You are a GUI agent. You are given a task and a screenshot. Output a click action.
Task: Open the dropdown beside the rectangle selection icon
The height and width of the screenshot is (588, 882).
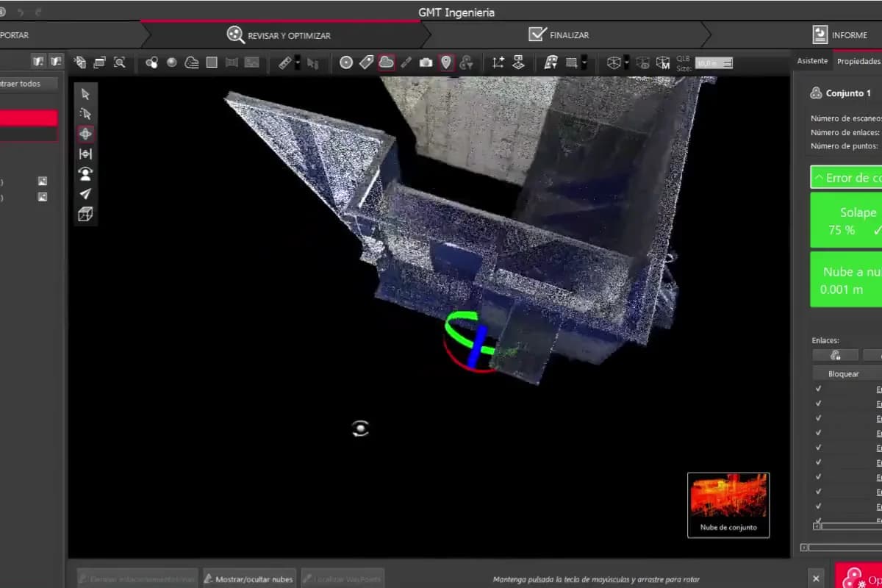pyautogui.click(x=584, y=63)
